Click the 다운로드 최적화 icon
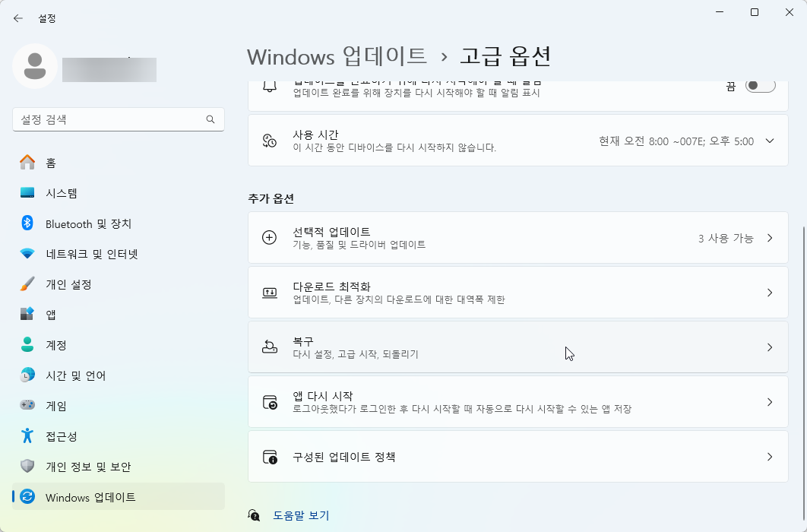 point(270,293)
